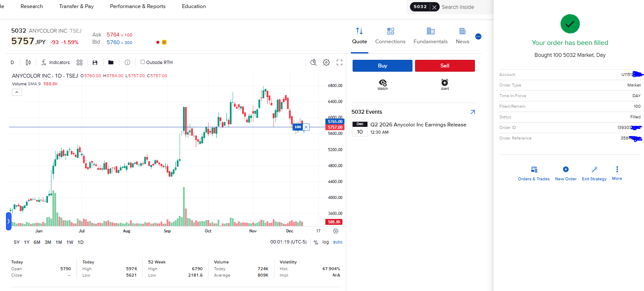
Task: Open the Anycolor Inc Earnings Release event
Action: click(x=418, y=125)
